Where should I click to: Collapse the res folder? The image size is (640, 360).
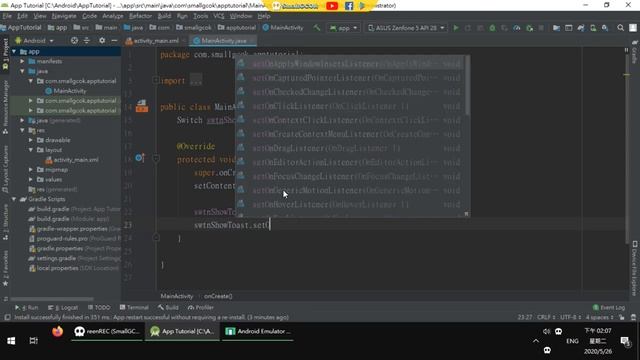tap(22, 130)
